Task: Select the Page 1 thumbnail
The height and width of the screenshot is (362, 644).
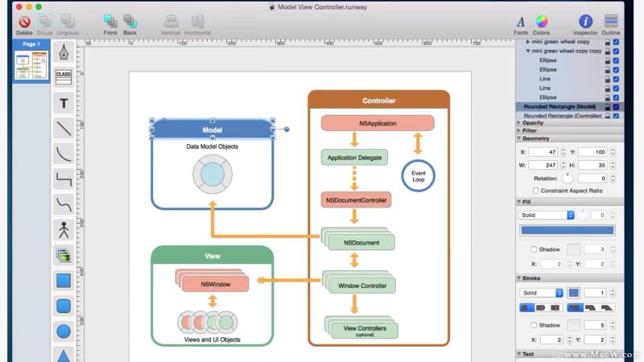Action: pos(31,65)
